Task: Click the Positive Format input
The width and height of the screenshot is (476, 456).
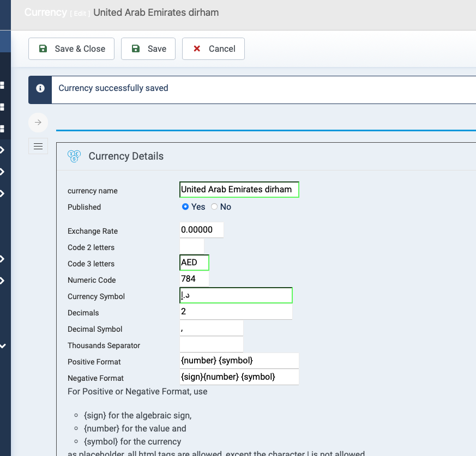Action: coord(239,361)
